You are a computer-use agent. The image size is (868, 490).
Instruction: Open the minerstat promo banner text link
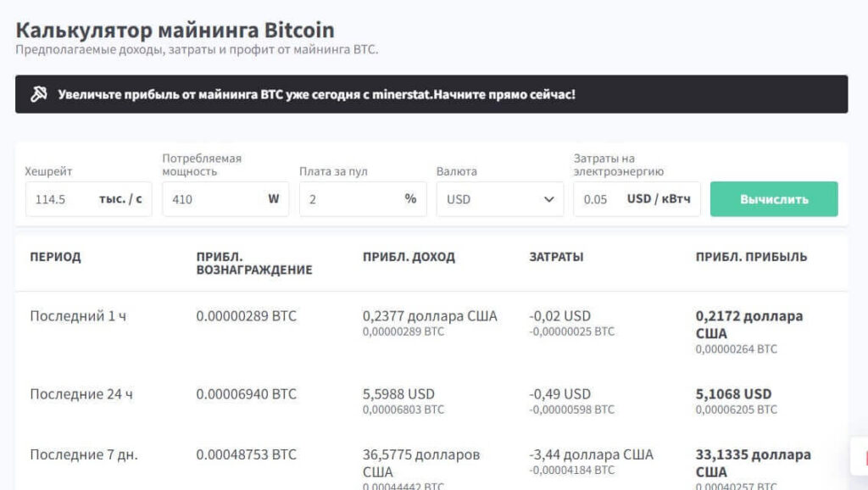pos(316,94)
